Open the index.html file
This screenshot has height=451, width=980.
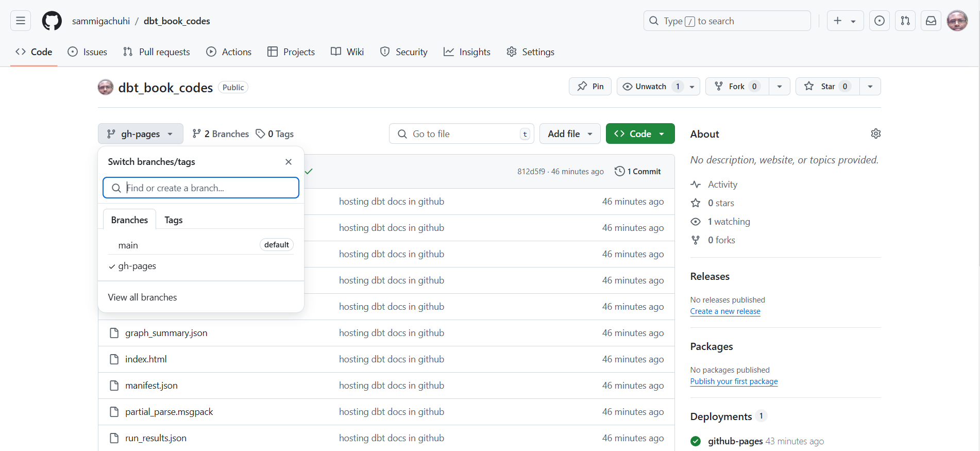(146, 359)
